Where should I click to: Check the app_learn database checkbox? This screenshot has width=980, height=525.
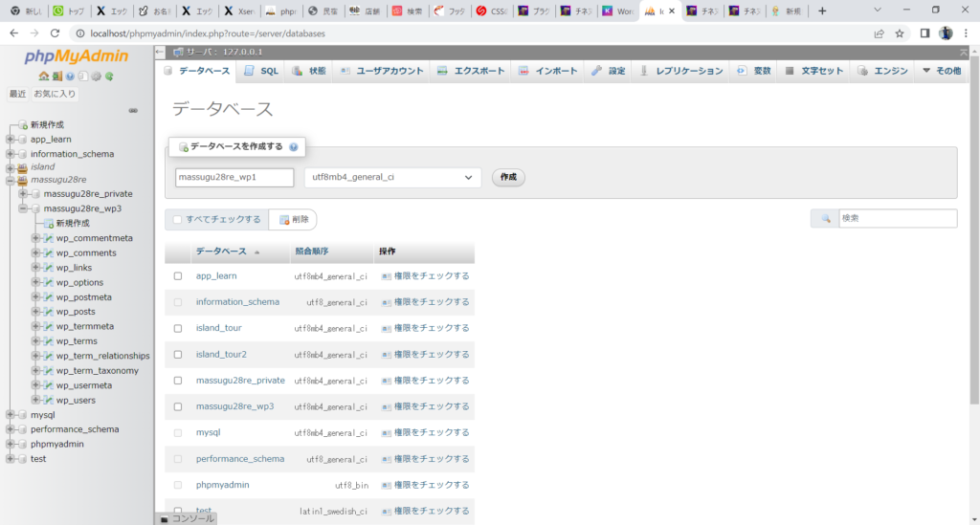click(x=178, y=276)
